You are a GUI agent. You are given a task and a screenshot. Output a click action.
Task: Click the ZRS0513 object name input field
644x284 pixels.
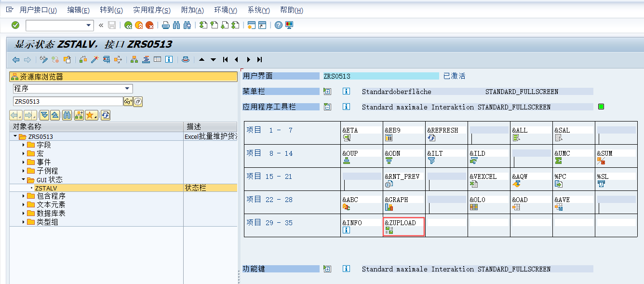tap(67, 101)
